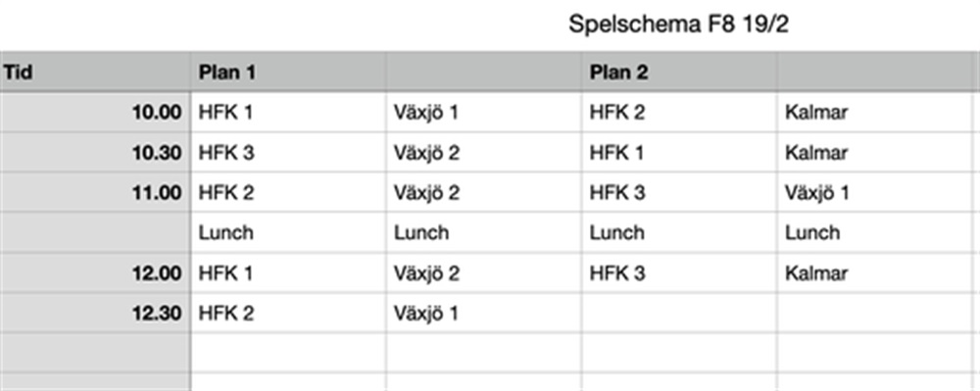Select HFK 1 cell in 10.00 row
Screen dimensions: 980x391
click(x=289, y=113)
